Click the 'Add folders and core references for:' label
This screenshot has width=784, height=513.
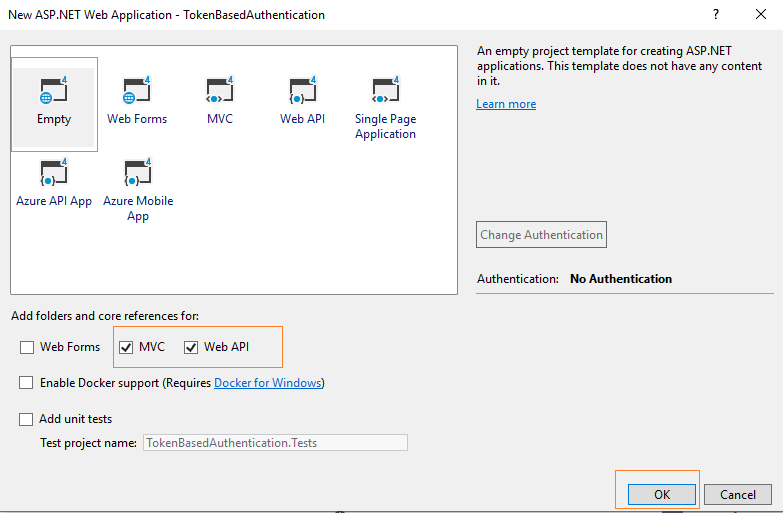click(105, 316)
